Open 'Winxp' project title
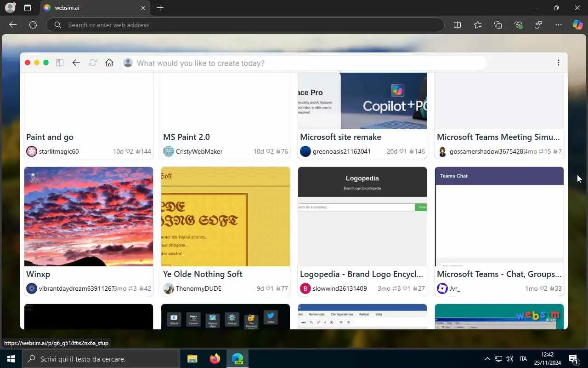This screenshot has width=588, height=368. (38, 274)
